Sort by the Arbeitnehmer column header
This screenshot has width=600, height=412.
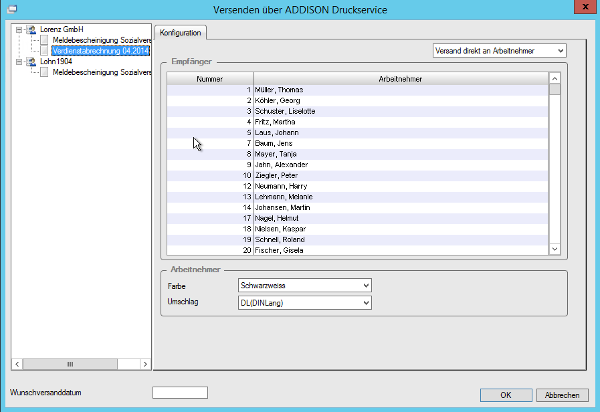401,79
